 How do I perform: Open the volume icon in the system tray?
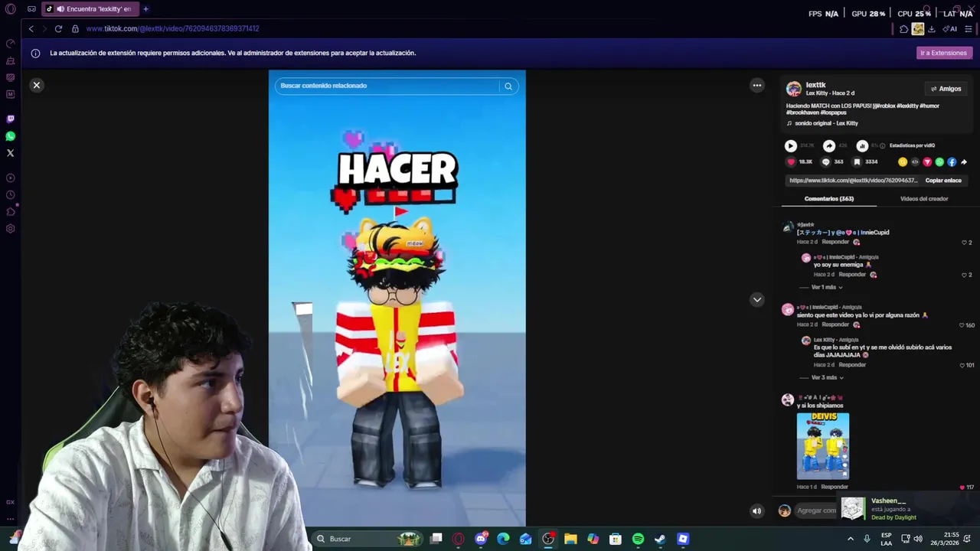coord(918,540)
